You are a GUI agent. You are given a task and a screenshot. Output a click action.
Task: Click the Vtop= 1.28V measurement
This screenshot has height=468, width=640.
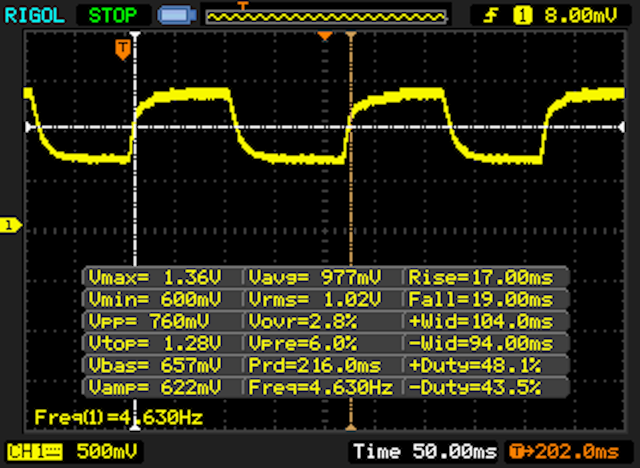coord(155,343)
